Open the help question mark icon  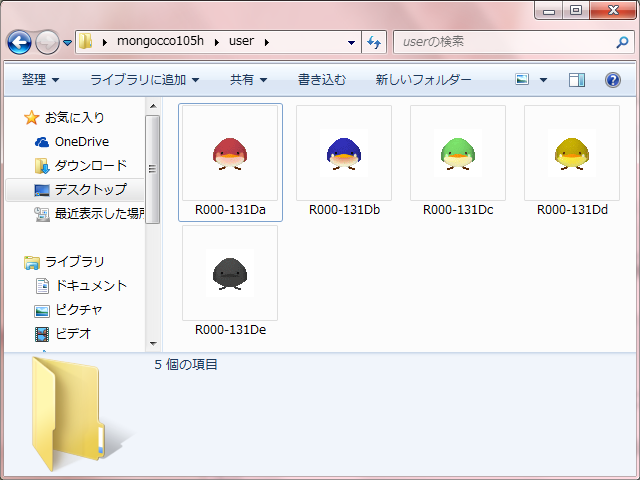(612, 79)
